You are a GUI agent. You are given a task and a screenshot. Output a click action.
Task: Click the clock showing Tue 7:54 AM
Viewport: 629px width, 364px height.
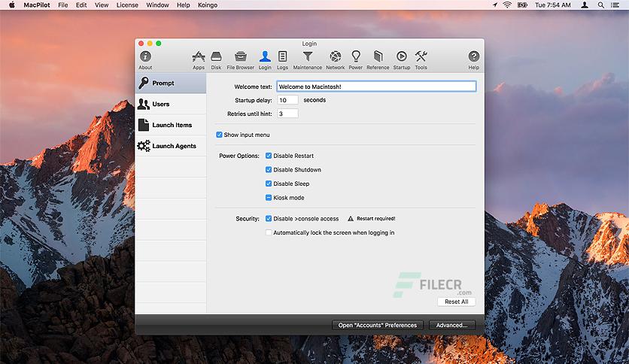(x=552, y=5)
